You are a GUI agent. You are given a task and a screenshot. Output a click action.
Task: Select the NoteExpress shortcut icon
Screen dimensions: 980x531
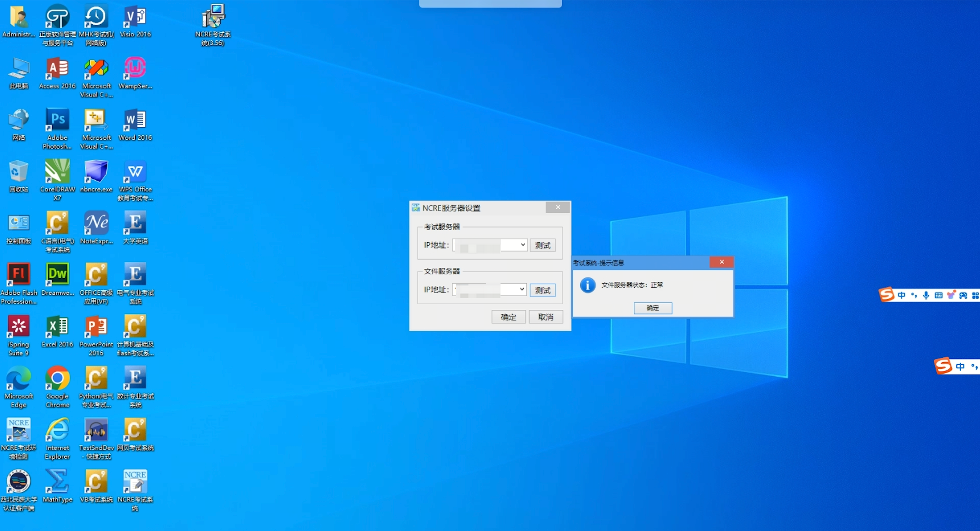96,228
